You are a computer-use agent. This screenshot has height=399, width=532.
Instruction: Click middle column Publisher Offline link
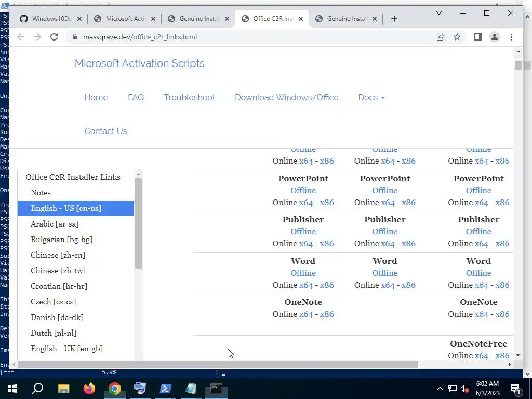[x=385, y=232]
